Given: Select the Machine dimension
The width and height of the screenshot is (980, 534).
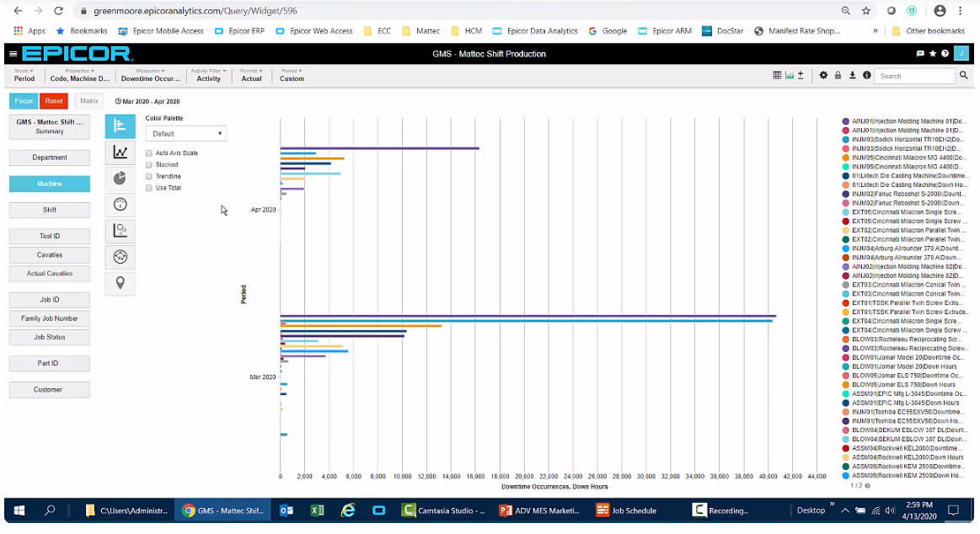Looking at the screenshot, I should 50,184.
